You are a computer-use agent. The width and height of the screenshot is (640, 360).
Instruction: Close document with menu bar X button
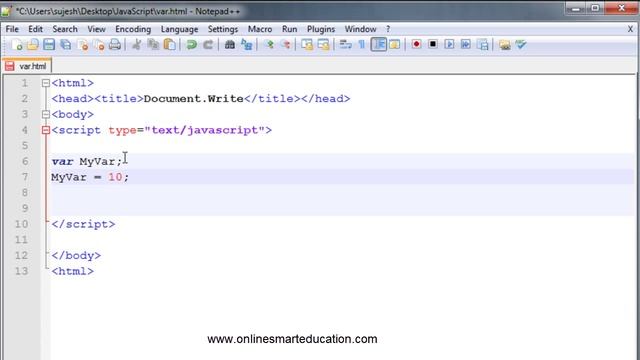(630, 29)
